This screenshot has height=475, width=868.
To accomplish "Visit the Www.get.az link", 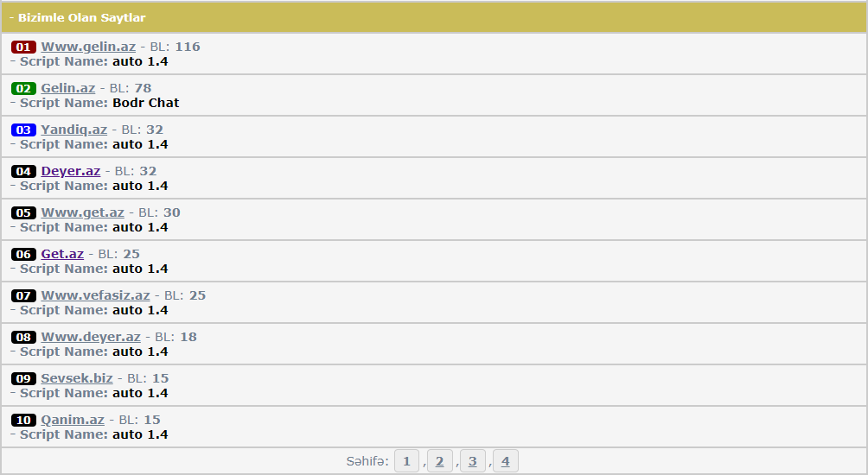I will 82,212.
